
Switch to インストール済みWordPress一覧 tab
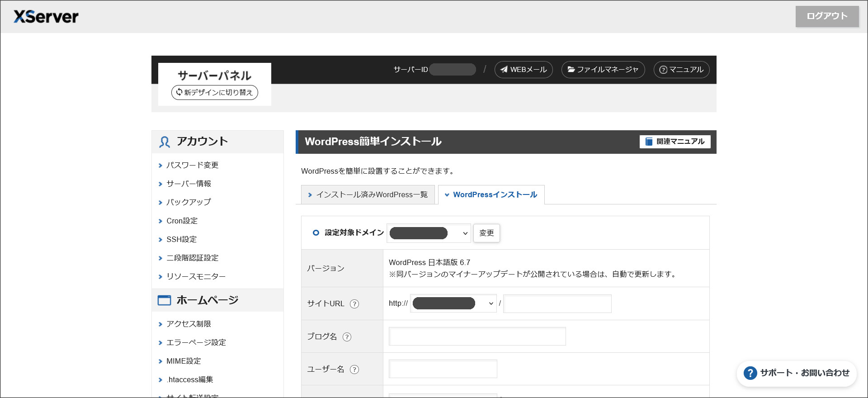[368, 195]
